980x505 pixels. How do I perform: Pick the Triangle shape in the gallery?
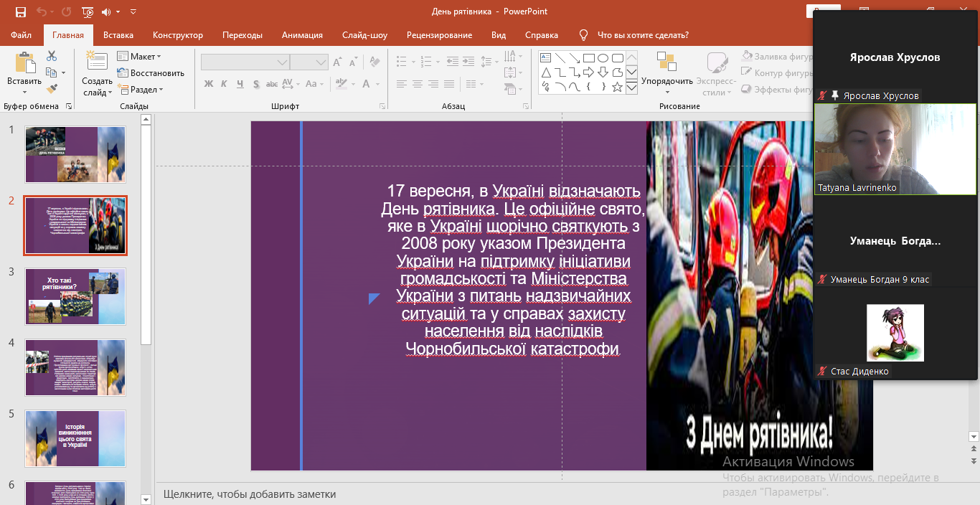tap(545, 72)
